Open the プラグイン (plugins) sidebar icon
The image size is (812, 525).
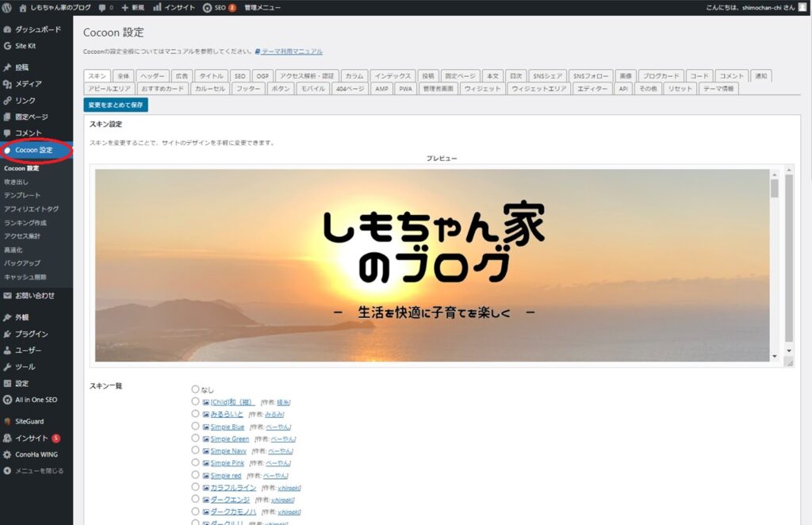pos(10,334)
